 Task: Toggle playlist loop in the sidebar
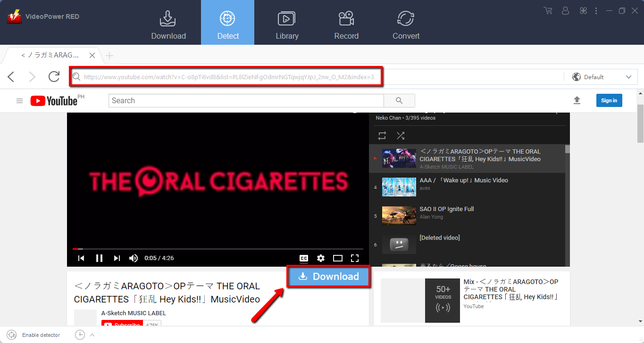coord(382,136)
